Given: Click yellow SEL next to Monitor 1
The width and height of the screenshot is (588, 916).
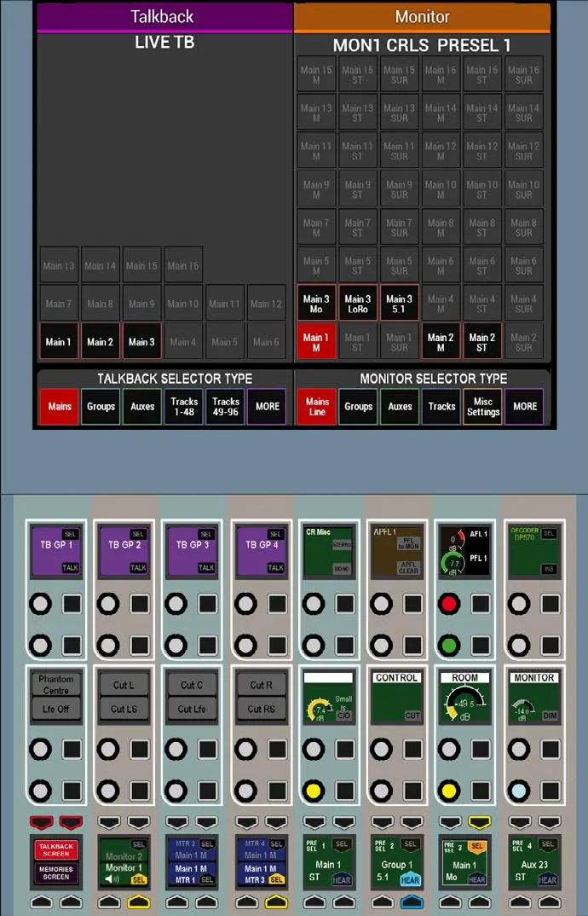Looking at the screenshot, I should click(x=138, y=880).
